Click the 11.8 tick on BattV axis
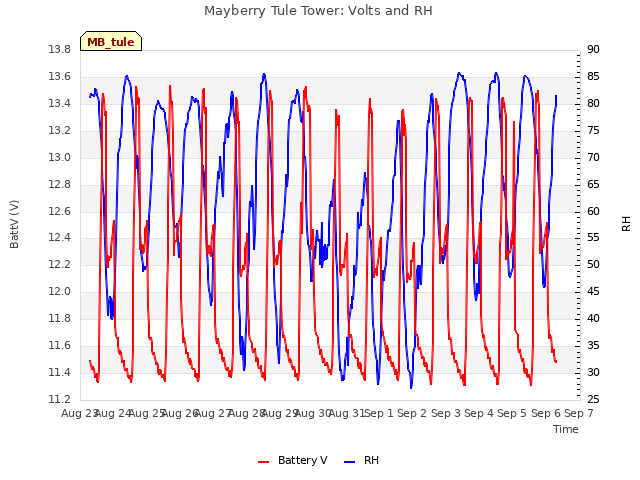This screenshot has width=640, height=480. pyautogui.click(x=59, y=318)
